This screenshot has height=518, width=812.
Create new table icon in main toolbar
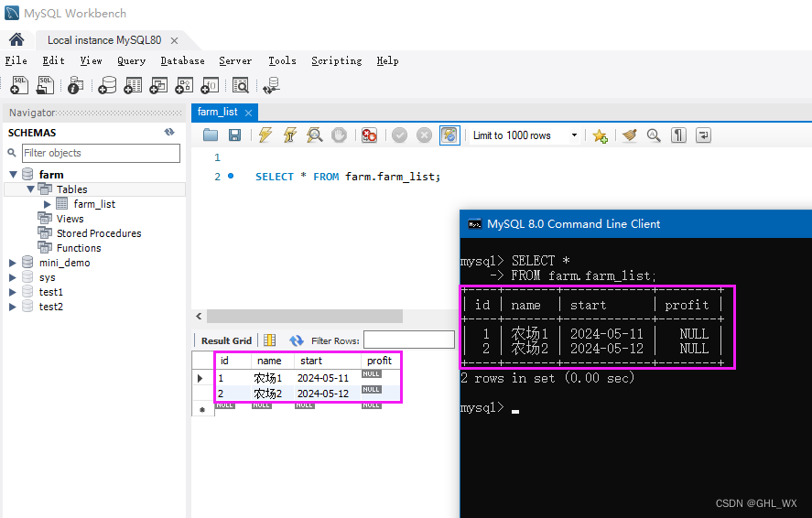[x=133, y=85]
